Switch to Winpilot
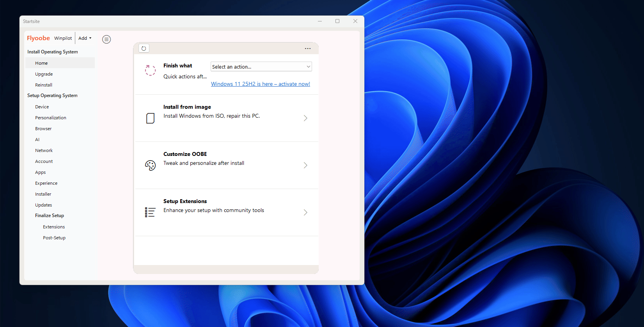Viewport: 644px width, 327px height. 63,38
